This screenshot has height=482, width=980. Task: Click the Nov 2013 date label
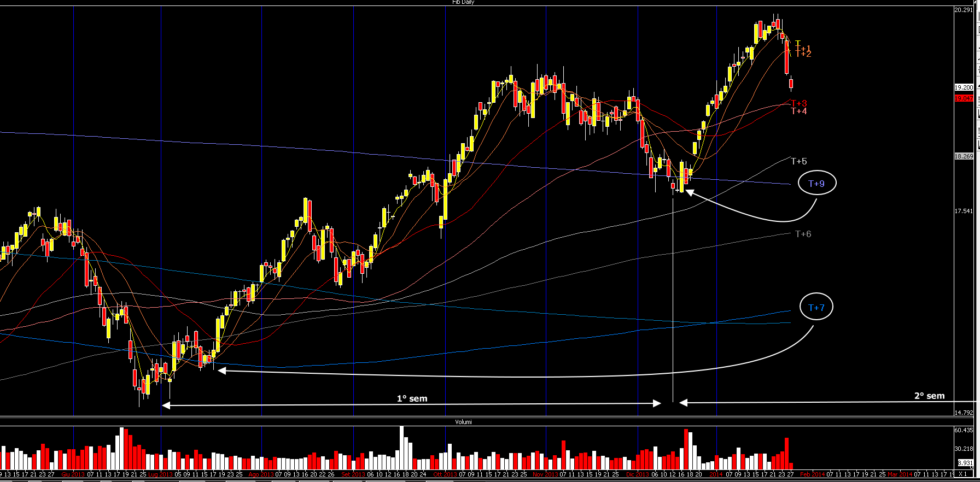click(546, 474)
